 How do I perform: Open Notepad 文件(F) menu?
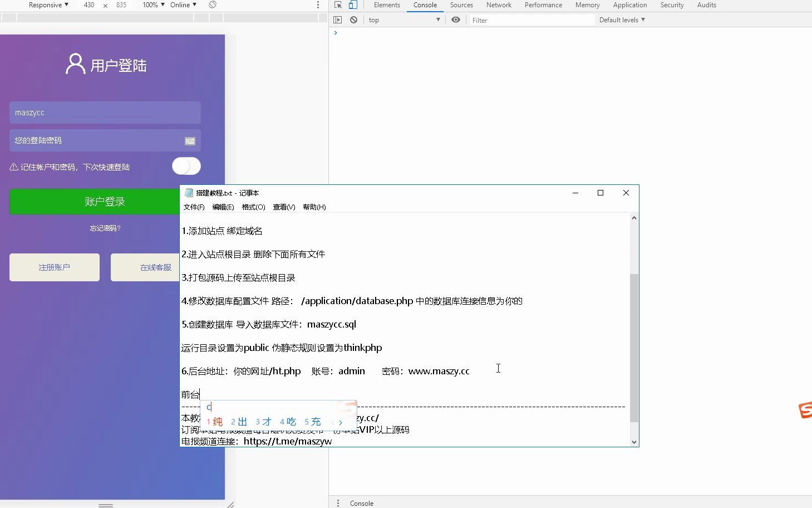(194, 207)
